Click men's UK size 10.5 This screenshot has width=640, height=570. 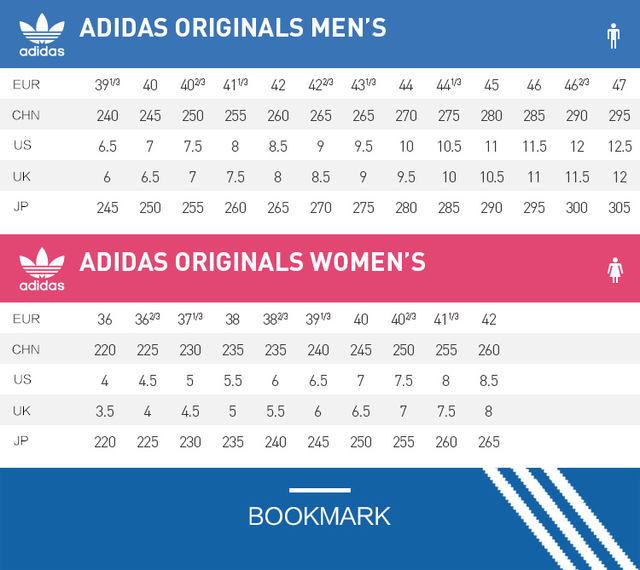(491, 177)
